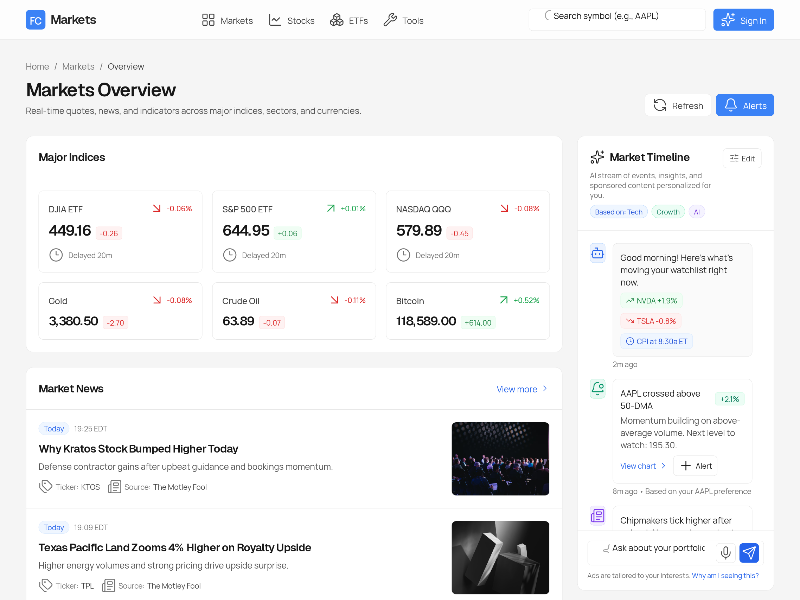Image resolution: width=800 pixels, height=600 pixels.
Task: Click the Refresh icon to reload quotes
Action: coord(660,104)
